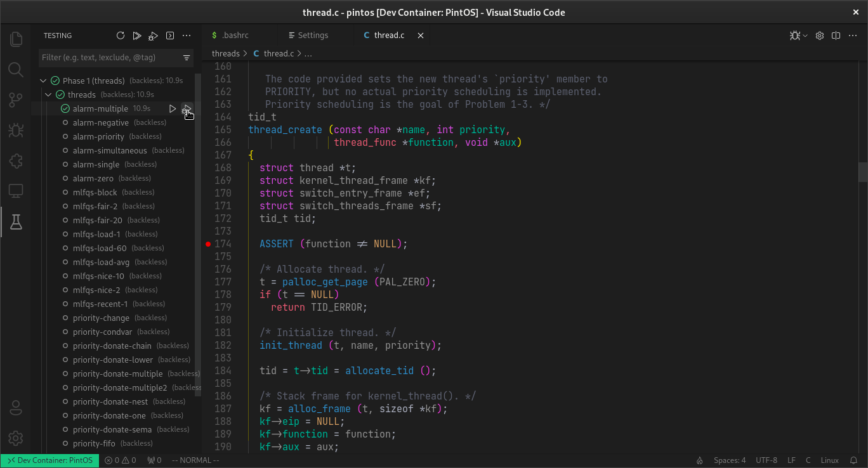Select the mlfqs-load-avg test
This screenshot has height=468, width=868.
tap(101, 263)
